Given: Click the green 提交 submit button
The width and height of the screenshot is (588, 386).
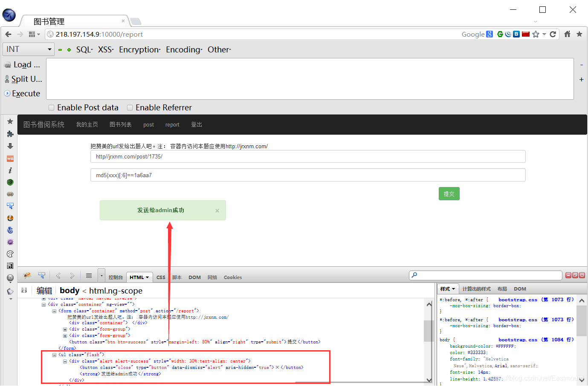Looking at the screenshot, I should (x=449, y=194).
